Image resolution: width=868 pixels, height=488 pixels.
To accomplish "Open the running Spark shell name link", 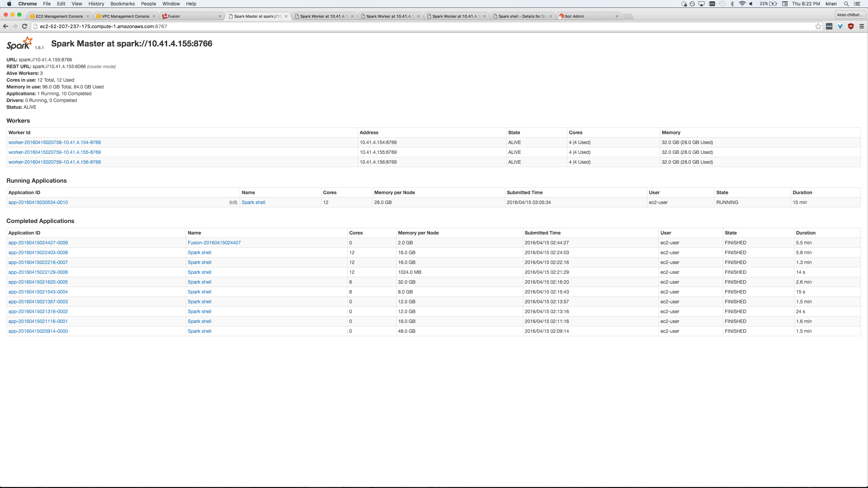I will tap(253, 202).
